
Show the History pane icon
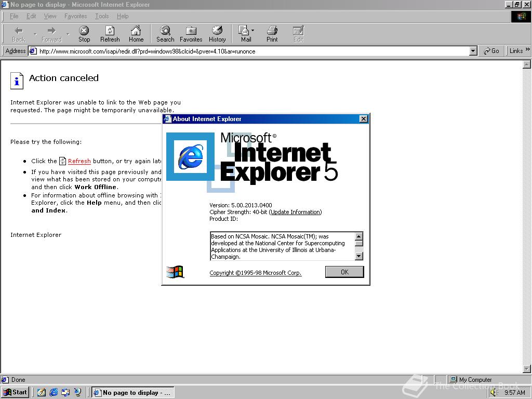[x=217, y=34]
